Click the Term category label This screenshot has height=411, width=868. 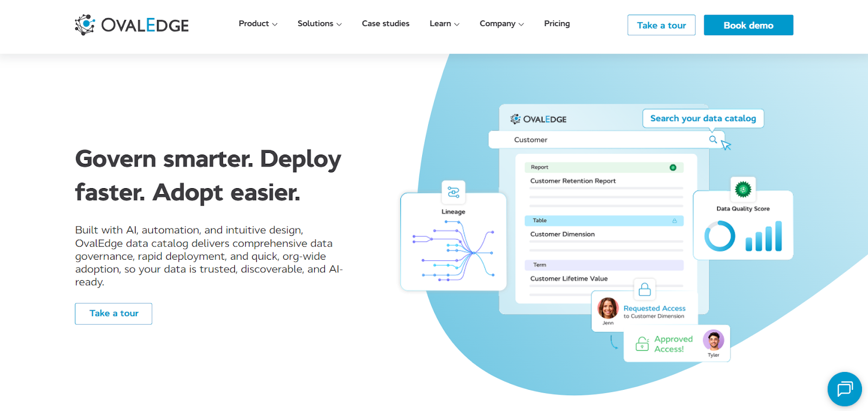[539, 265]
